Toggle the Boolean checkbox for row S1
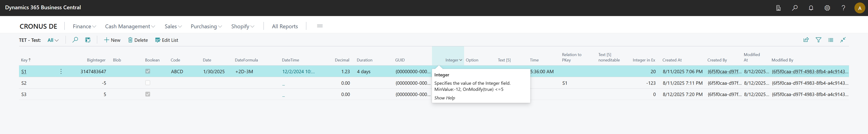The height and width of the screenshot is (134, 868). pyautogui.click(x=148, y=71)
